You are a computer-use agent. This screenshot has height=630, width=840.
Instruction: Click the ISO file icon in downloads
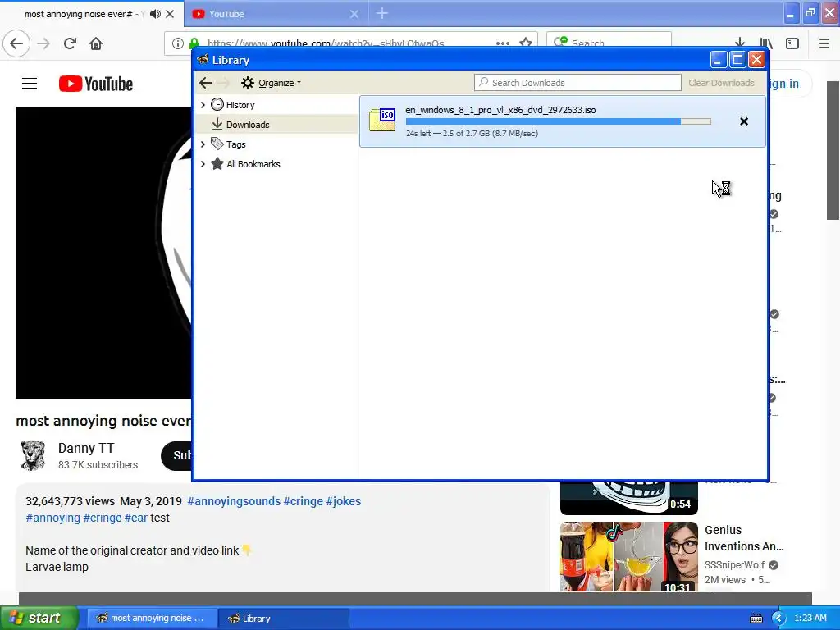tap(382, 120)
